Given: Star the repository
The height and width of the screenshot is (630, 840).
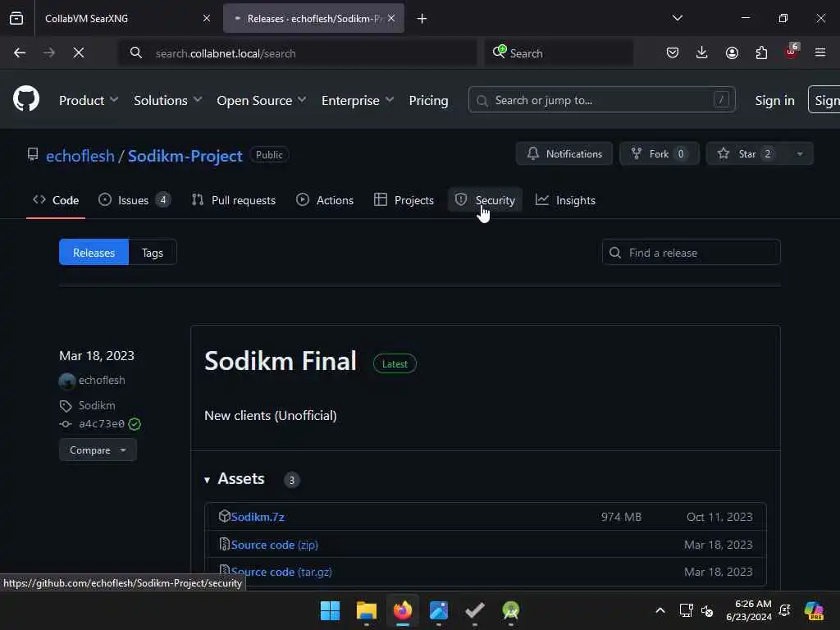Looking at the screenshot, I should click(746, 153).
